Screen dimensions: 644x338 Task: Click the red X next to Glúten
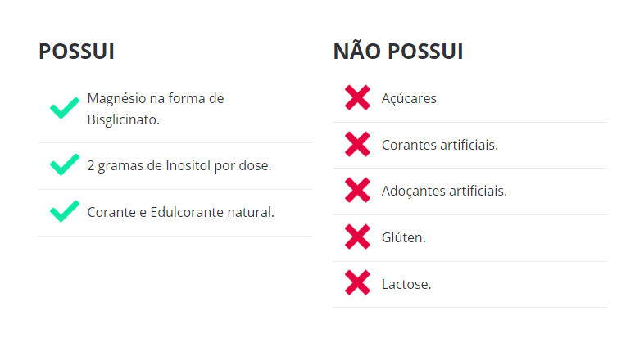pyautogui.click(x=357, y=237)
